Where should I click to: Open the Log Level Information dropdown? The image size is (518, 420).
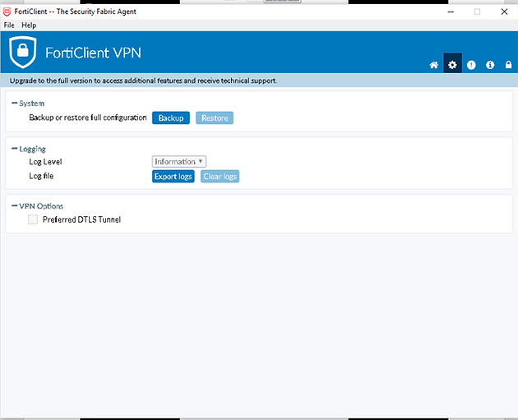(x=179, y=161)
